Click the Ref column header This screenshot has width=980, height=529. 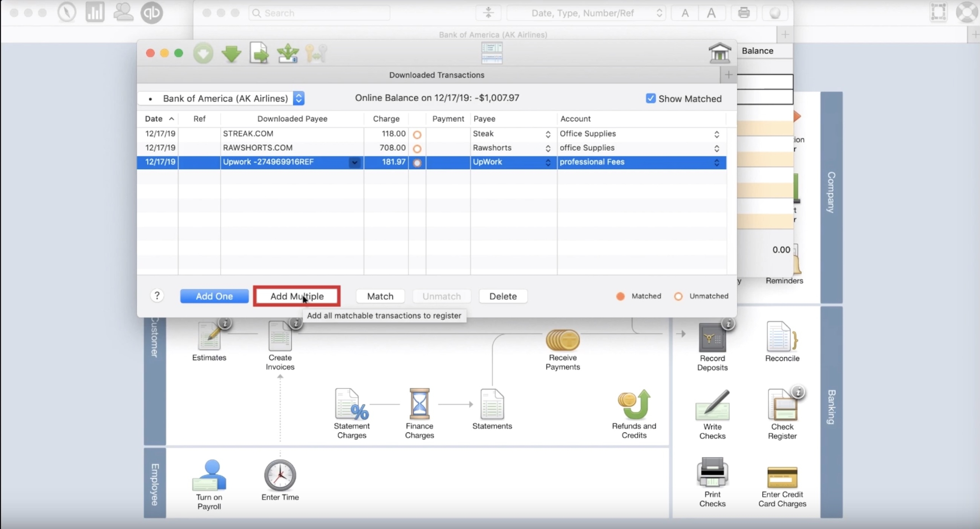(x=199, y=119)
